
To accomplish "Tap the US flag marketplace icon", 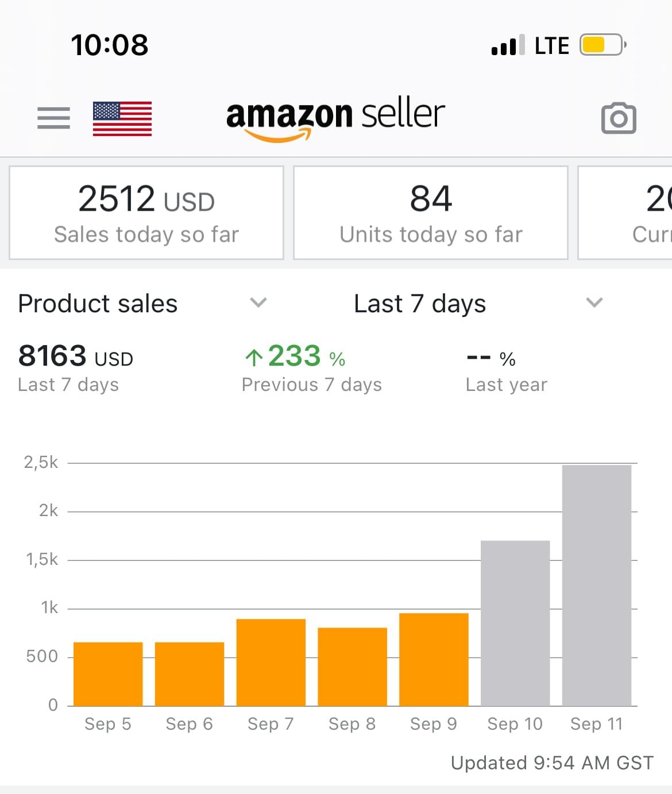I will (x=122, y=118).
